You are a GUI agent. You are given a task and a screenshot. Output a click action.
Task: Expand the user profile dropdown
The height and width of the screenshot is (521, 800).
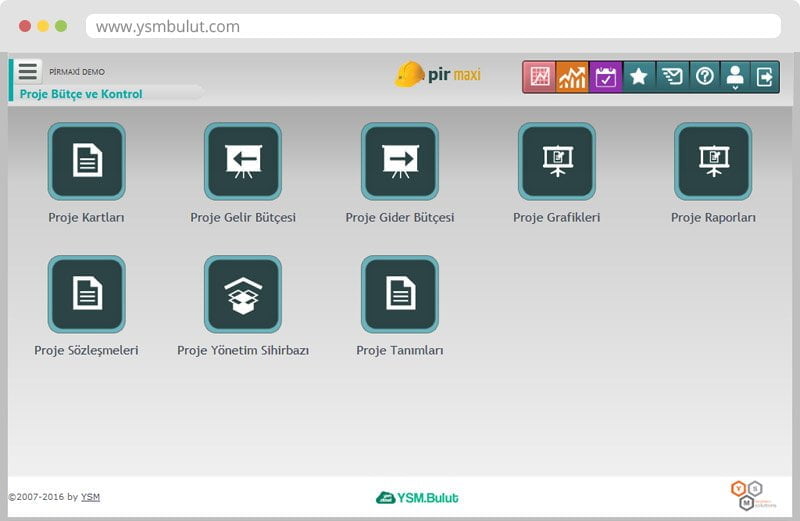[x=735, y=77]
